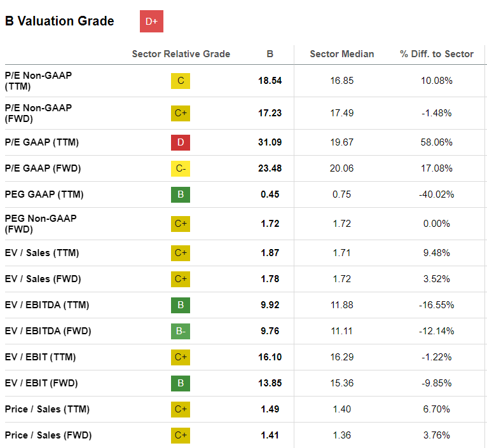The height and width of the screenshot is (448, 487).
Task: Open the EV / Sales (TTM) metric label
Action: pyautogui.click(x=42, y=253)
